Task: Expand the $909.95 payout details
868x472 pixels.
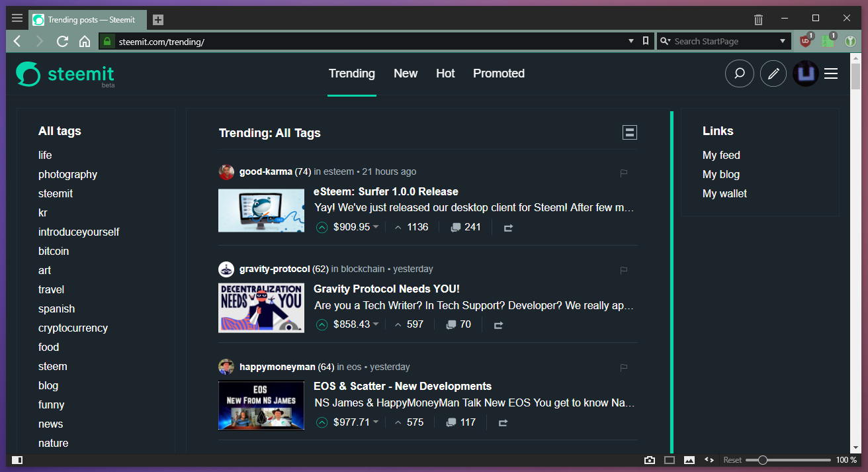Action: click(x=356, y=227)
